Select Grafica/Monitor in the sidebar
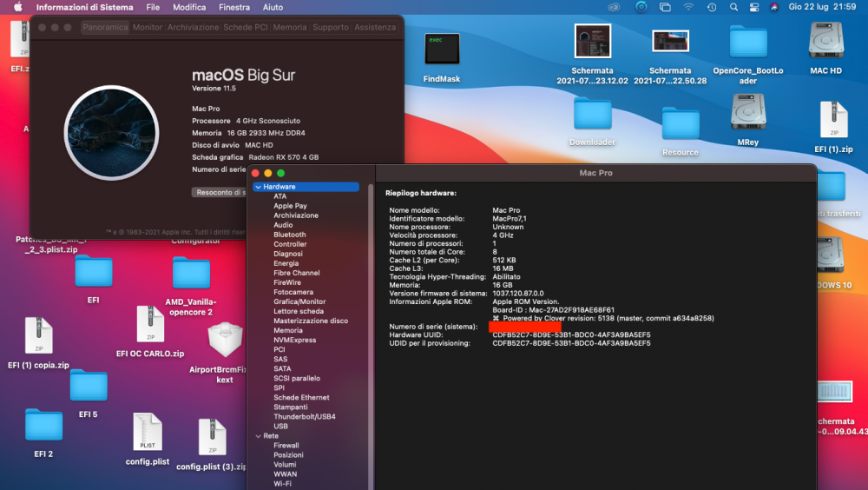This screenshot has width=868, height=490. 299,301
